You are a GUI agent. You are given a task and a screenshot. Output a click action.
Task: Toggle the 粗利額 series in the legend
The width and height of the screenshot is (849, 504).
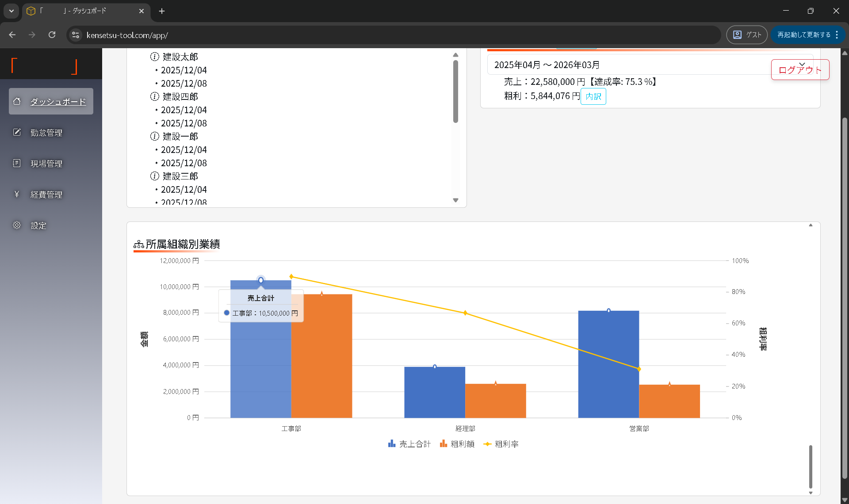(x=457, y=444)
